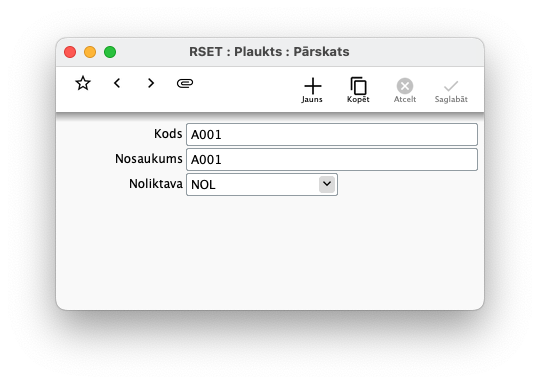Duplicate record using Kopēt

tap(358, 90)
